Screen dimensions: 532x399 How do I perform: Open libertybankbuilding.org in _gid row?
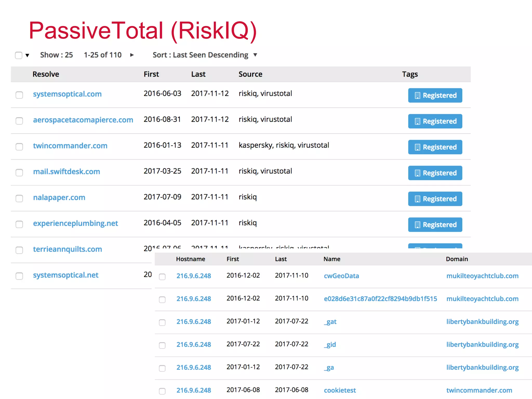pyautogui.click(x=482, y=344)
